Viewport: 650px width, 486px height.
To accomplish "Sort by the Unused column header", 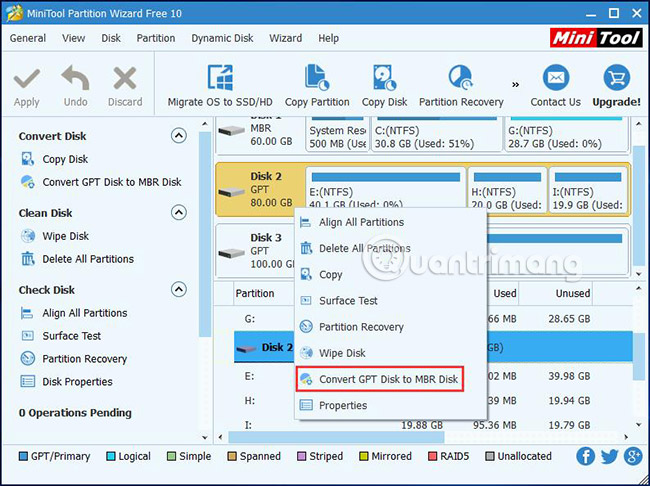I will (572, 294).
